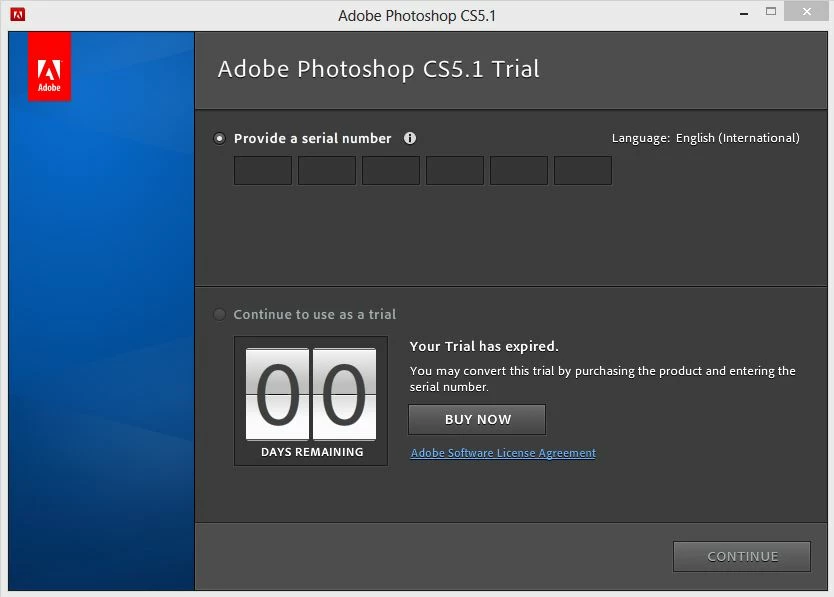
Task: Maximize the Photoshop CS5.1 window
Action: coord(771,12)
